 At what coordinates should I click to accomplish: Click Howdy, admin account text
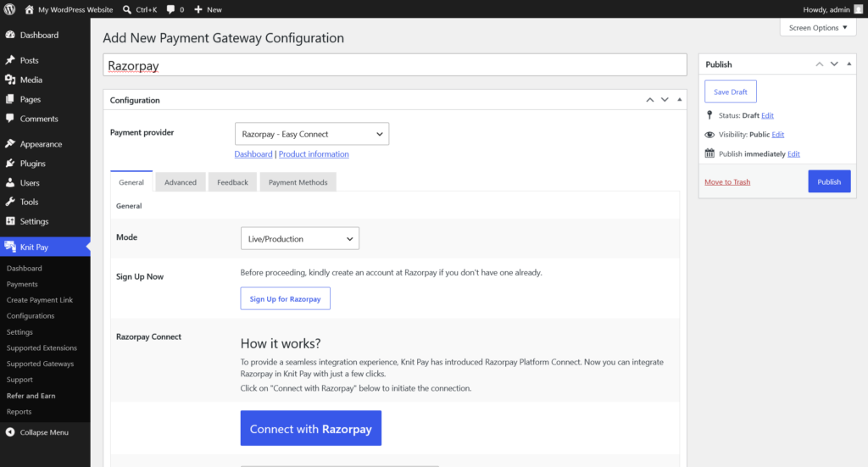pyautogui.click(x=826, y=9)
